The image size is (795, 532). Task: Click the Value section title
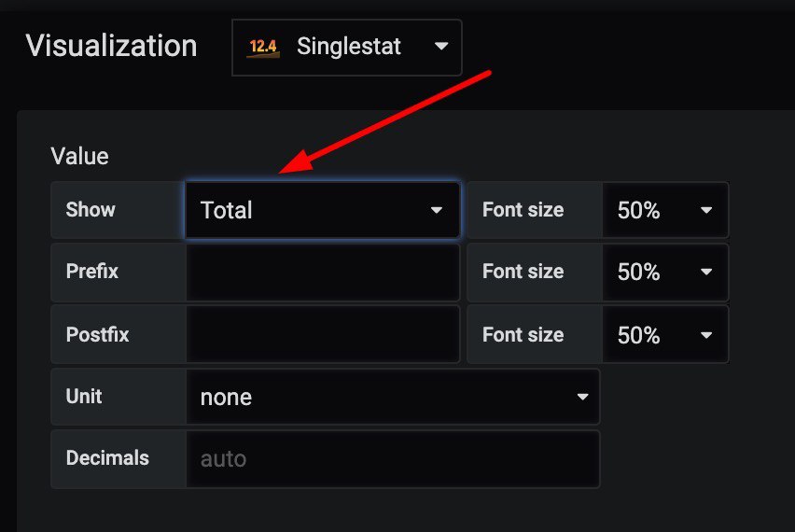(79, 156)
